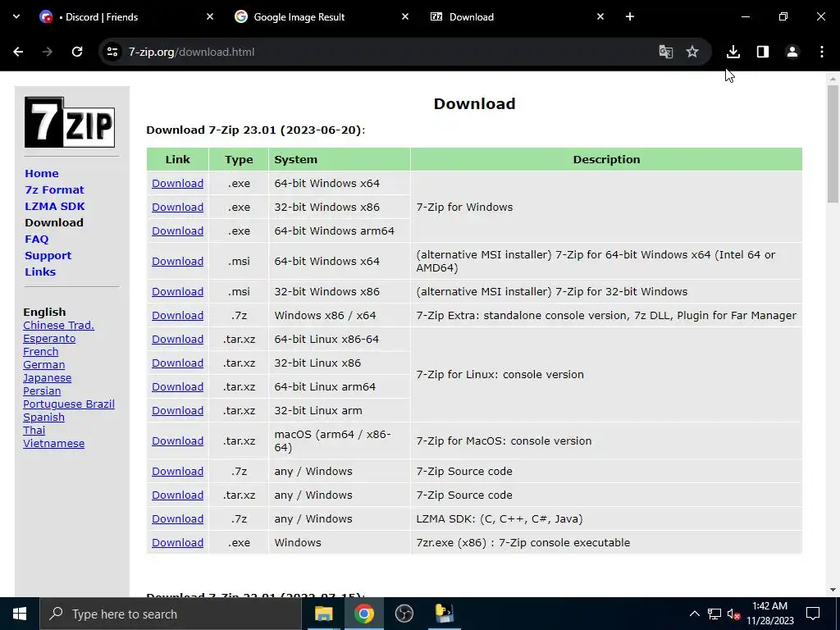Image resolution: width=840 pixels, height=630 pixels.
Task: Open Support sidebar link
Action: pyautogui.click(x=48, y=256)
